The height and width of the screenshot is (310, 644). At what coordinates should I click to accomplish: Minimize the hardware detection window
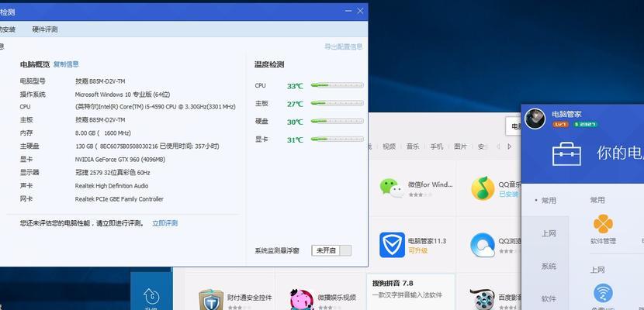(x=348, y=12)
